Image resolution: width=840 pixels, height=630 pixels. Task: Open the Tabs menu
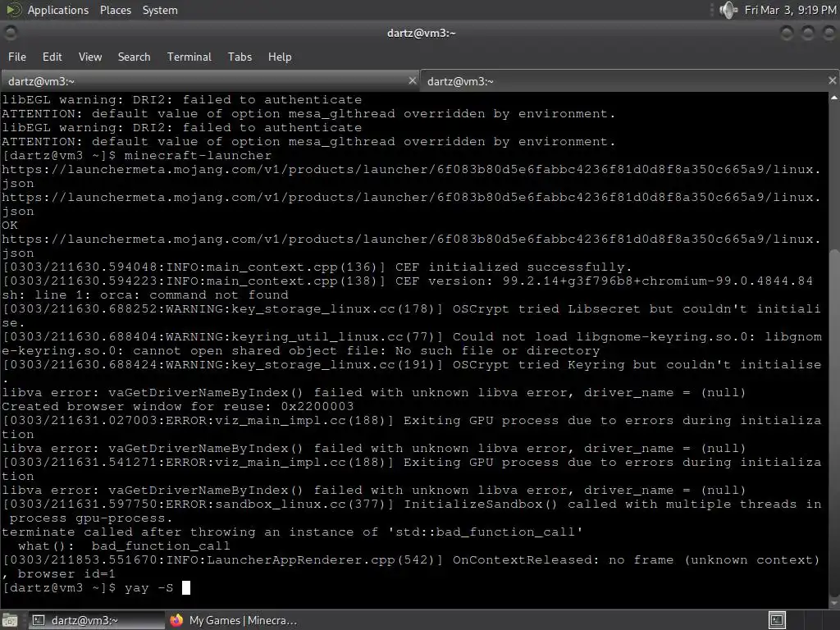point(240,57)
